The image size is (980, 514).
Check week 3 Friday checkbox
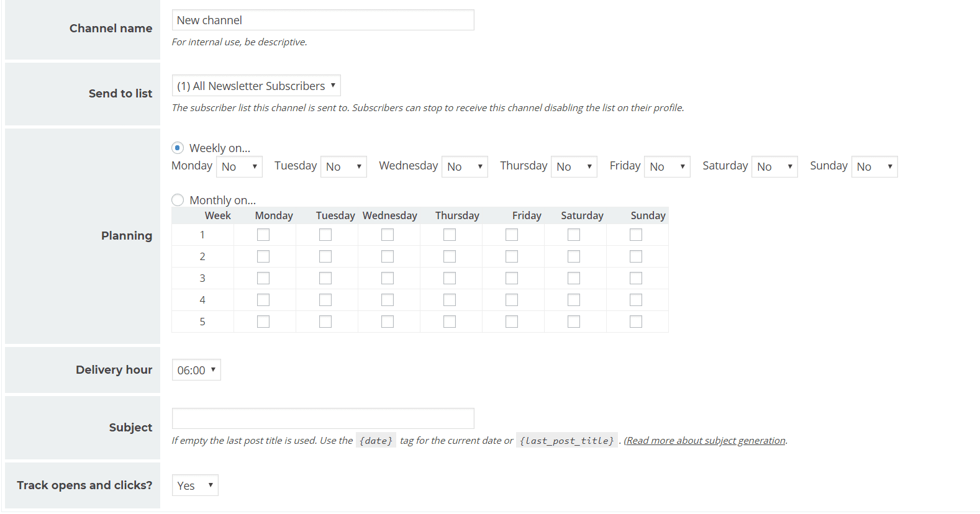click(x=512, y=278)
